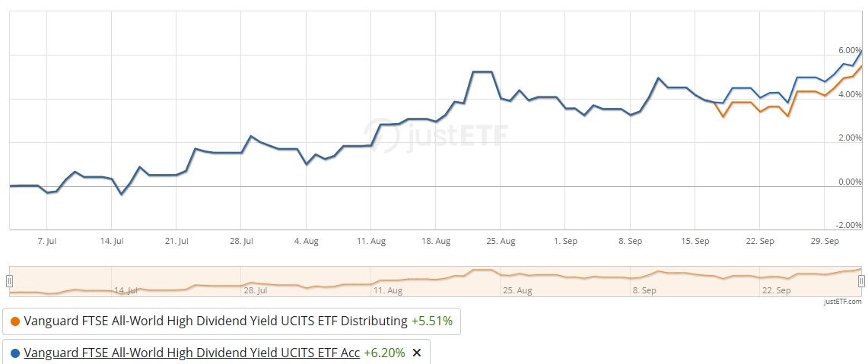868x364 pixels.
Task: Select the Vanguard Distributing ETF legend label
Action: (x=216, y=321)
